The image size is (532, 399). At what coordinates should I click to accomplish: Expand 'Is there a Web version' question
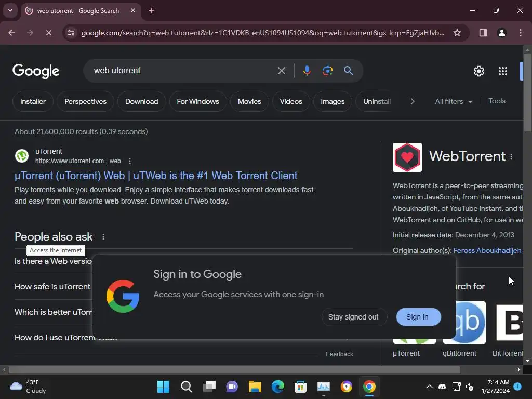click(x=54, y=261)
